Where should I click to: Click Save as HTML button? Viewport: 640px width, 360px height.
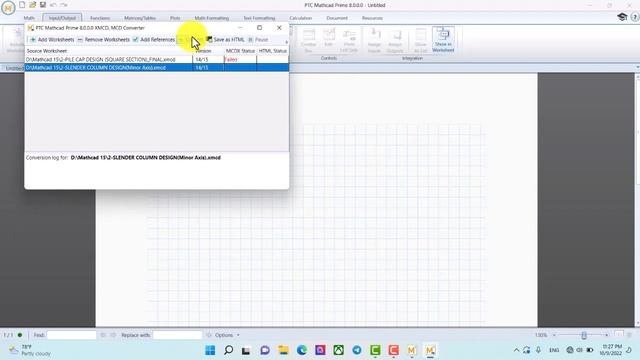[225, 40]
